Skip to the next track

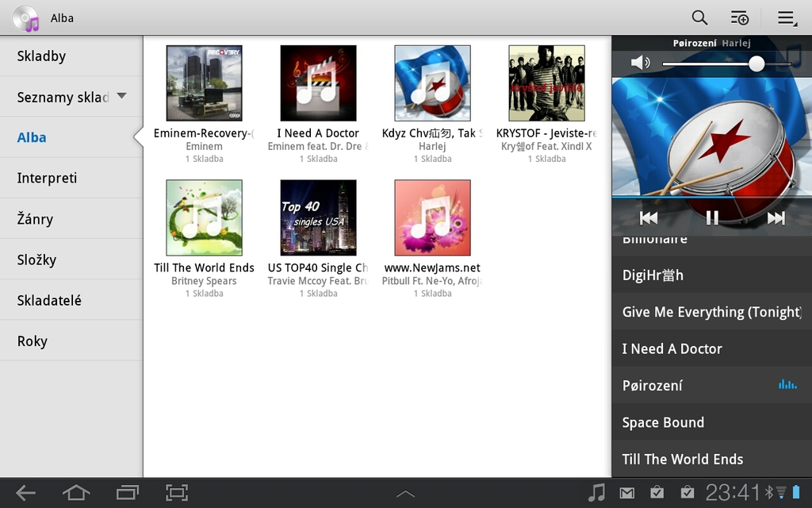pyautogui.click(x=775, y=217)
